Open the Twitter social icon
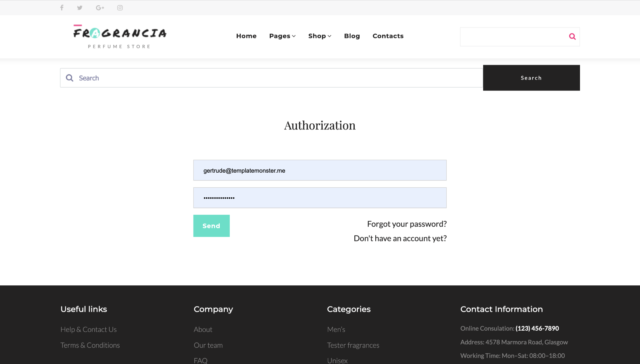This screenshot has width=640, height=364. (x=80, y=8)
